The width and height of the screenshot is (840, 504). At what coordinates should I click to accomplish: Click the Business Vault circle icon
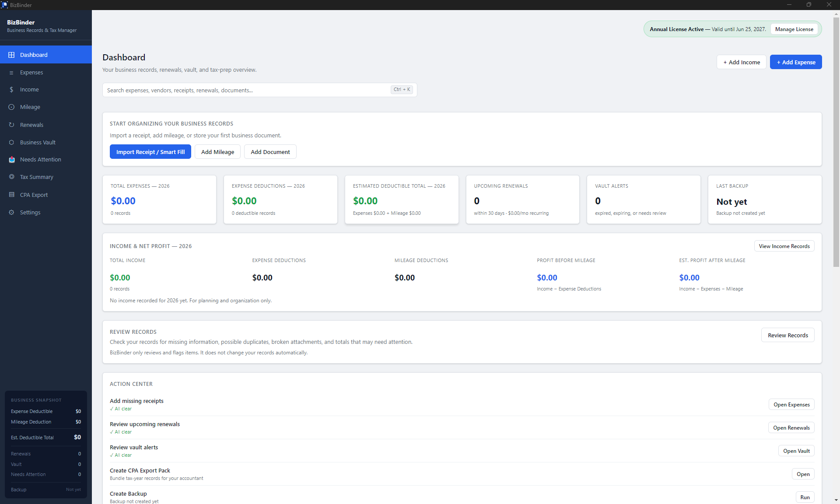[x=11, y=143]
